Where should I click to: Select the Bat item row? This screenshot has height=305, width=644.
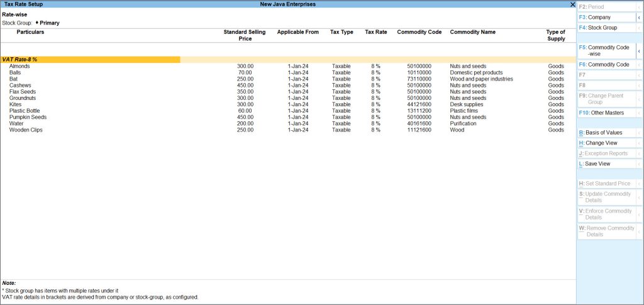point(287,79)
